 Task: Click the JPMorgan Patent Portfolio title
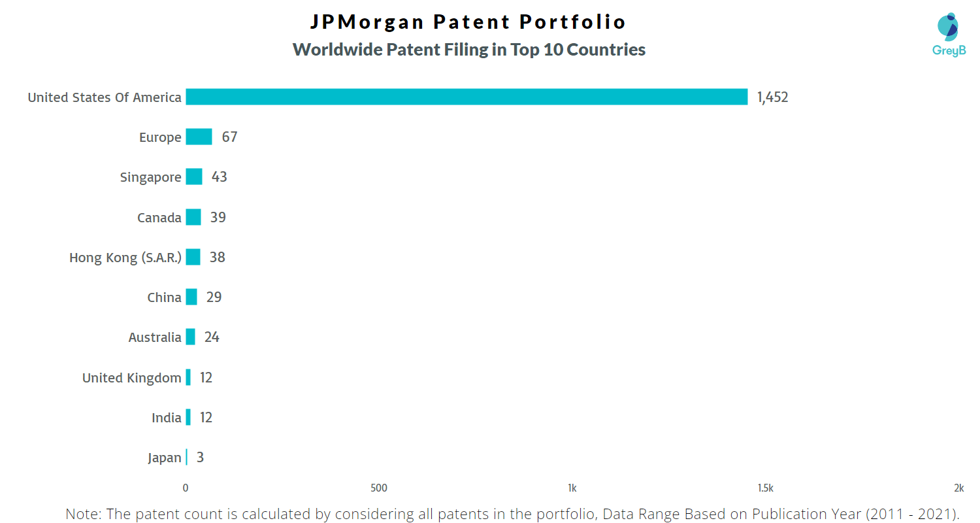tap(468, 22)
